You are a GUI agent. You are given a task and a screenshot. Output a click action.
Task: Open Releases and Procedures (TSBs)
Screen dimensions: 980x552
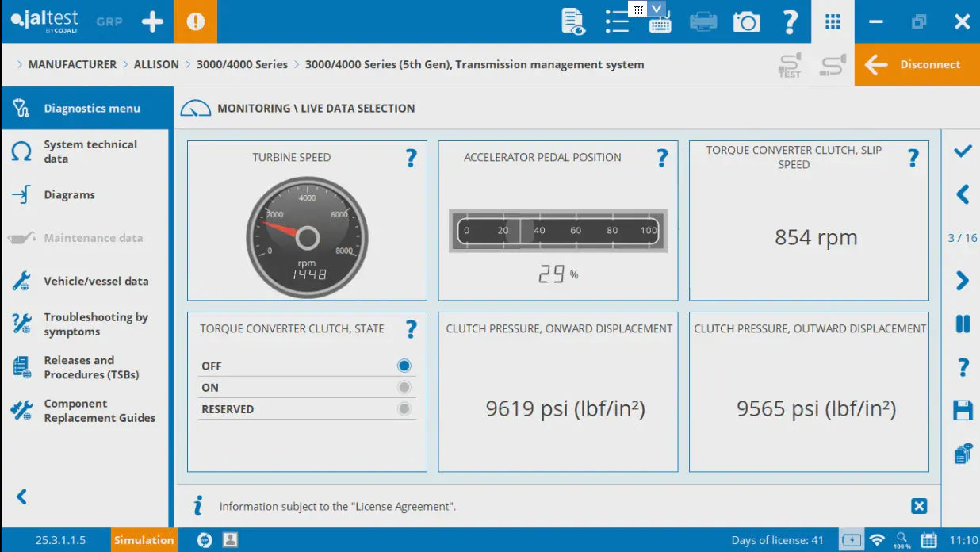click(x=85, y=367)
